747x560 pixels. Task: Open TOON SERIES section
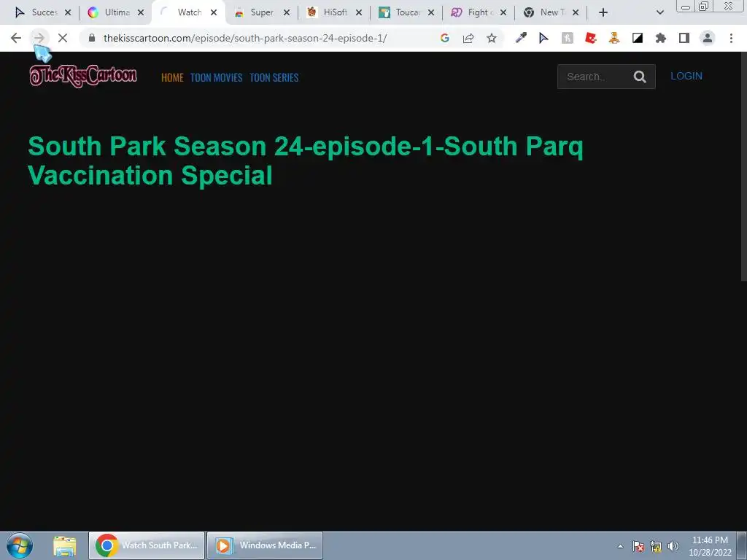pos(274,77)
